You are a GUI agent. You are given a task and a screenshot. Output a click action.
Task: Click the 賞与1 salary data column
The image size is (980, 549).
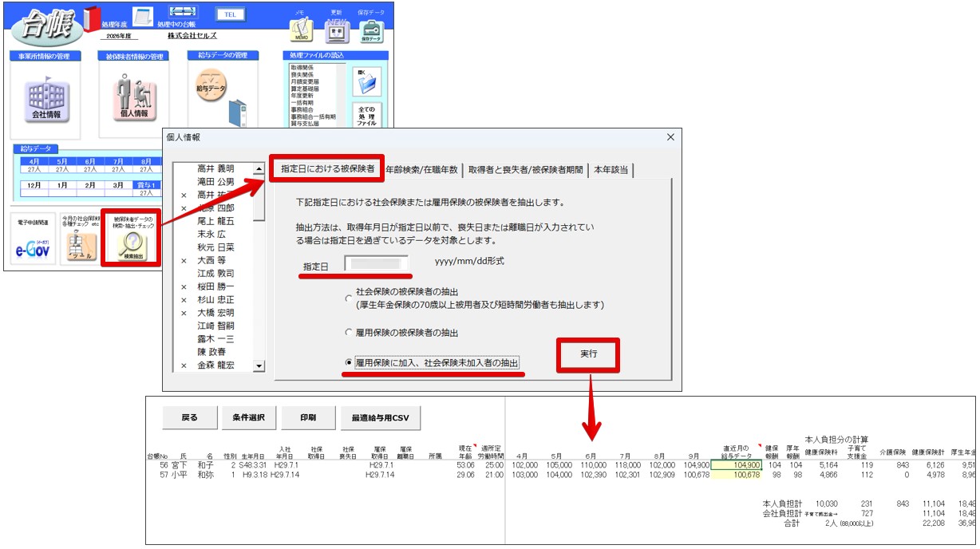tap(145, 188)
